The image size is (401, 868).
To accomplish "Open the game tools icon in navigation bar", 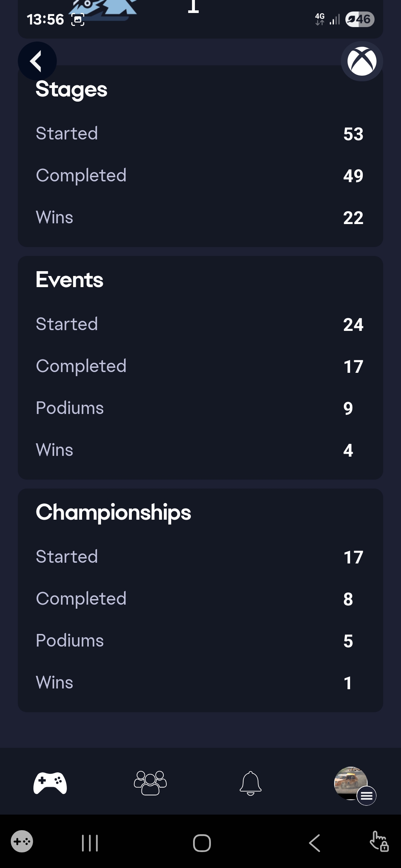I will (22, 841).
